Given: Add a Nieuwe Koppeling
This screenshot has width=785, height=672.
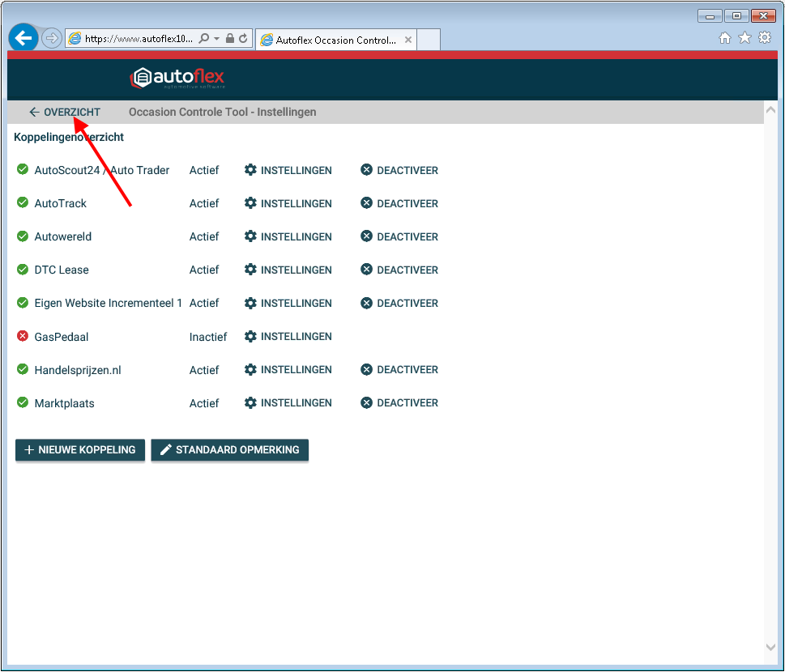Looking at the screenshot, I should [80, 450].
